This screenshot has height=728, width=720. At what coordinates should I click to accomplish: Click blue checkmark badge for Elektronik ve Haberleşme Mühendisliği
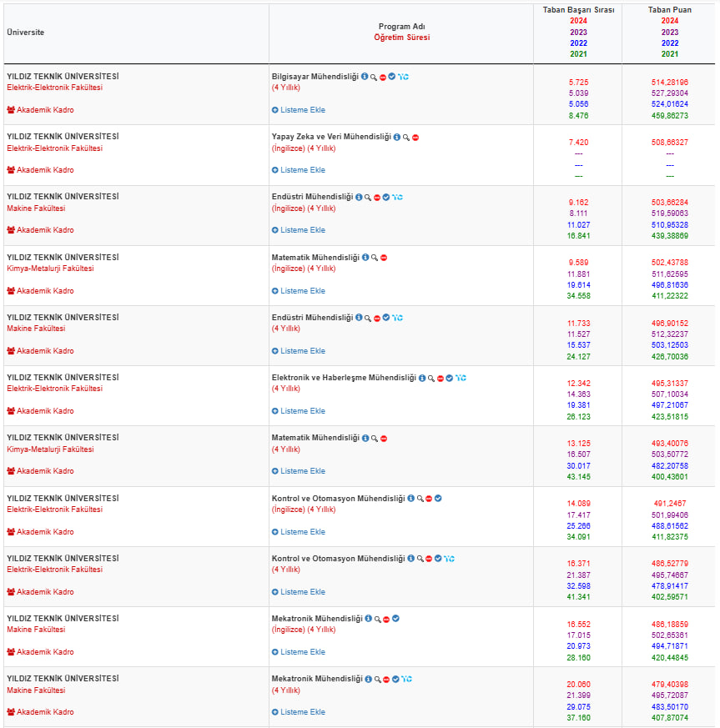[x=449, y=379]
